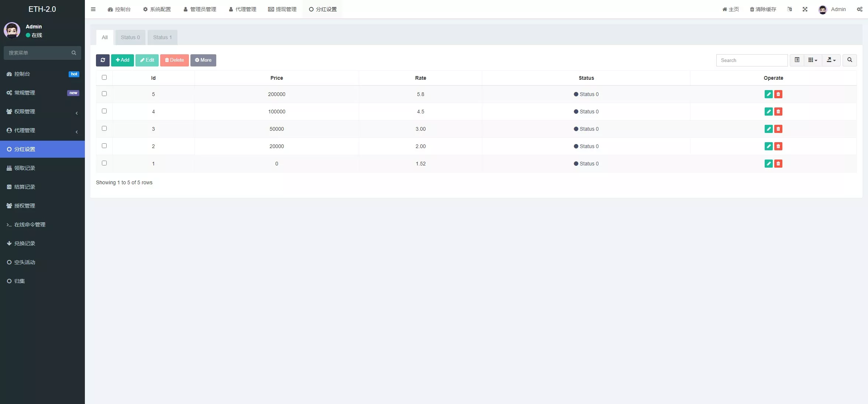The image size is (868, 404).
Task: Open fullscreen mode via the expand icon
Action: [x=805, y=9]
